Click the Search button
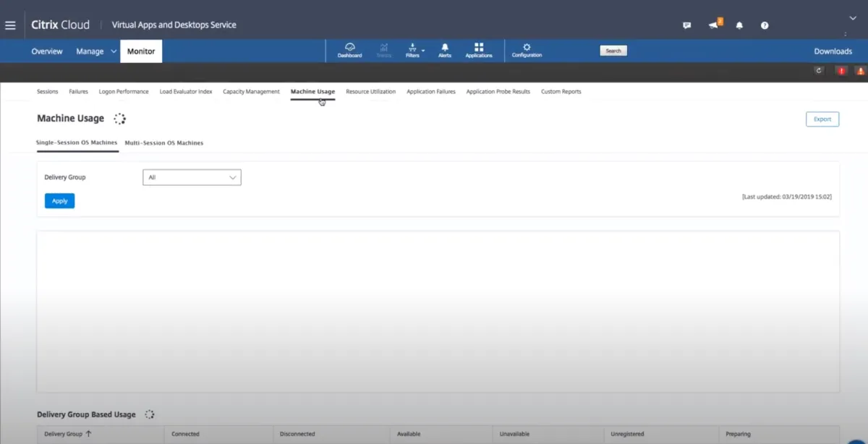Image resolution: width=868 pixels, height=444 pixels. click(613, 51)
